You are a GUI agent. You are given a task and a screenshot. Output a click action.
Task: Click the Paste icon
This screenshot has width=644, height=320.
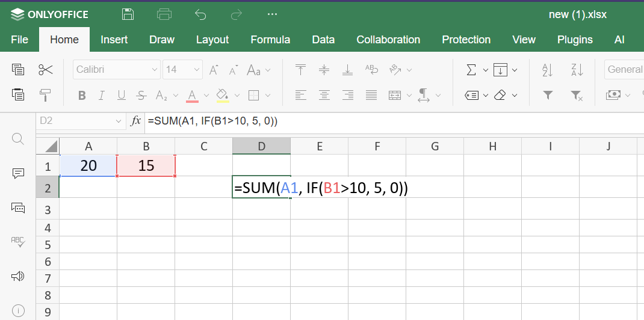pyautogui.click(x=18, y=95)
